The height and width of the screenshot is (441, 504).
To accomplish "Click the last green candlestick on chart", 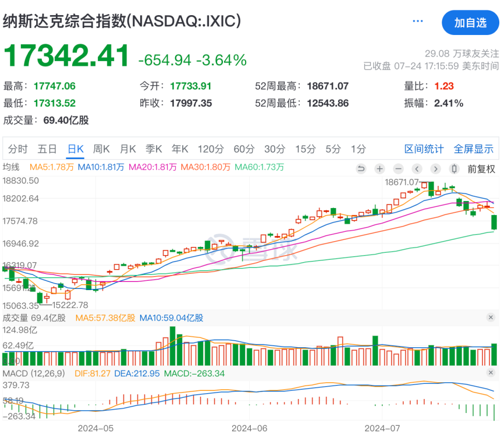I will click(x=494, y=222).
